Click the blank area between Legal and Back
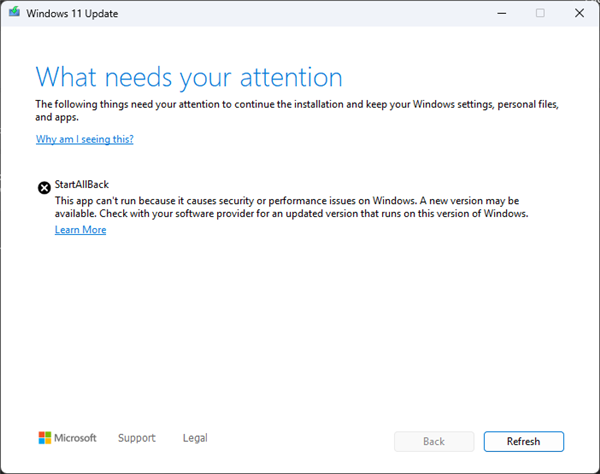Image resolution: width=600 pixels, height=474 pixels. pyautogui.click(x=300, y=440)
